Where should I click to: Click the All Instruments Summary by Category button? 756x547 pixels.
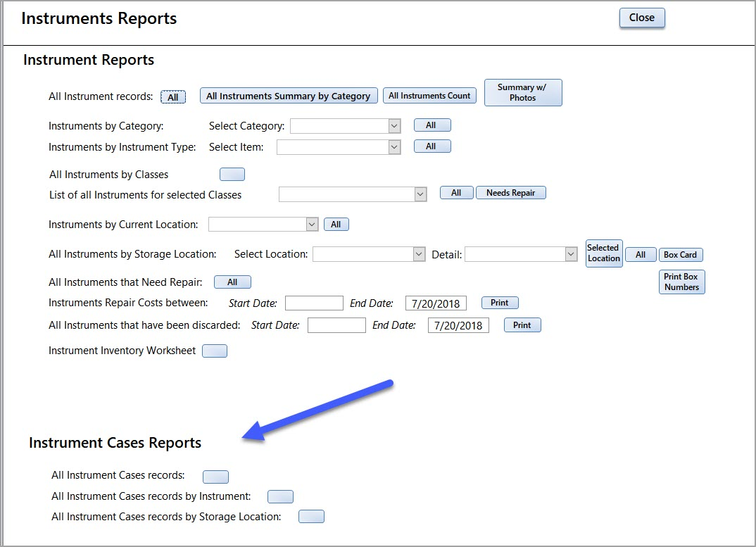(289, 96)
